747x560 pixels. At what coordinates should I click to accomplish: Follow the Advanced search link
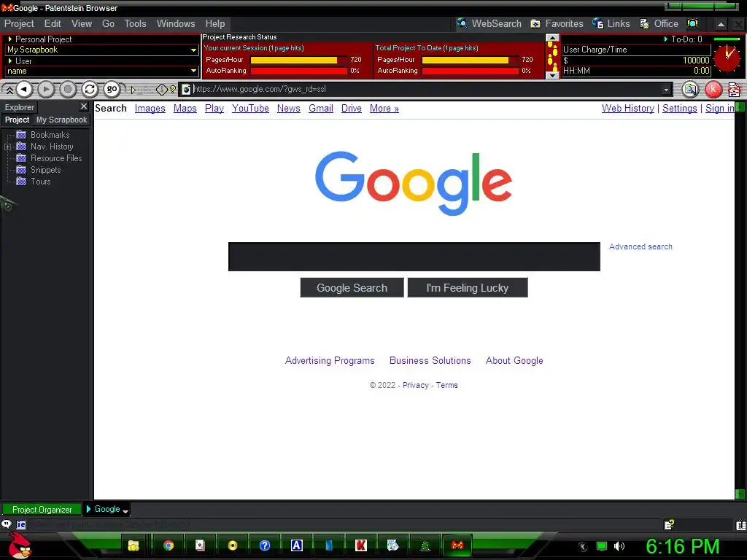point(640,246)
